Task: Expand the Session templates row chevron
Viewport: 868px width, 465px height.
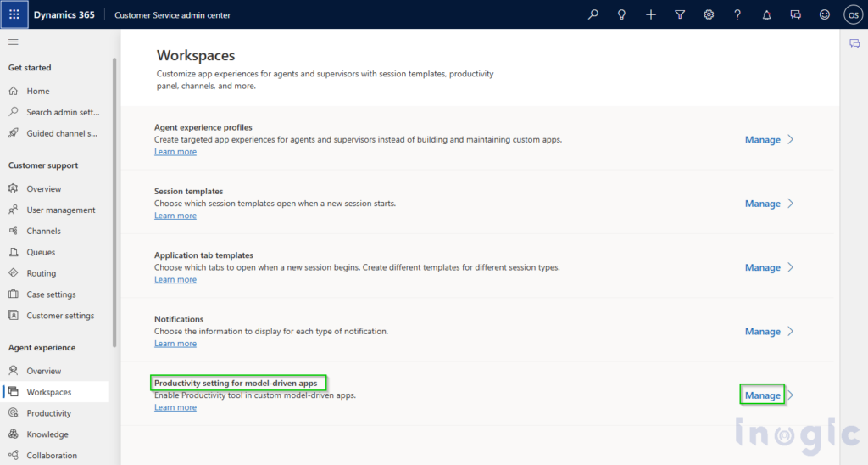Action: click(791, 204)
